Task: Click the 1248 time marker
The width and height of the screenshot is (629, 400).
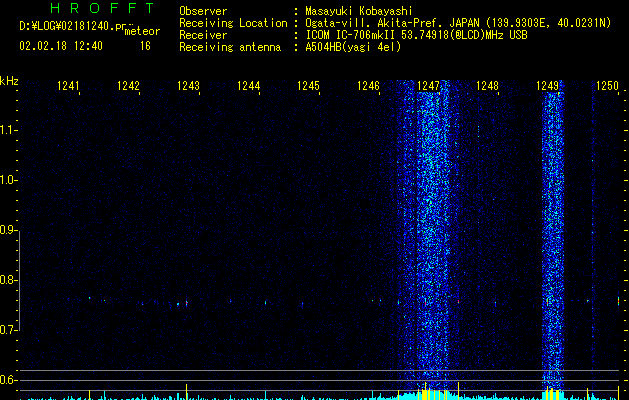Action: tap(487, 85)
